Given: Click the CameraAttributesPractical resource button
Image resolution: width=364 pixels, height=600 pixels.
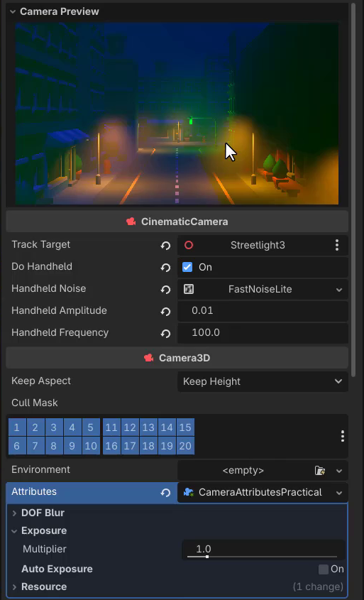Looking at the screenshot, I should click(x=254, y=493).
